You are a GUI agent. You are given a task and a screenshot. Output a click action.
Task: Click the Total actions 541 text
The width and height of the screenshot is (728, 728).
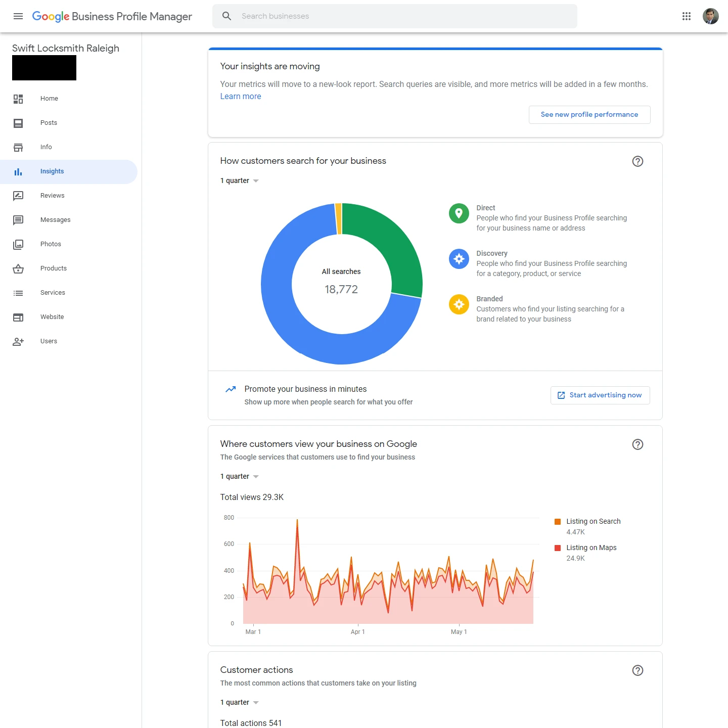(251, 723)
